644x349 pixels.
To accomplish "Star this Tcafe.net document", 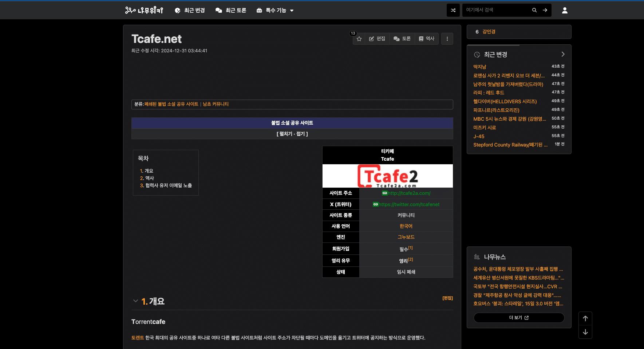I will tap(359, 39).
